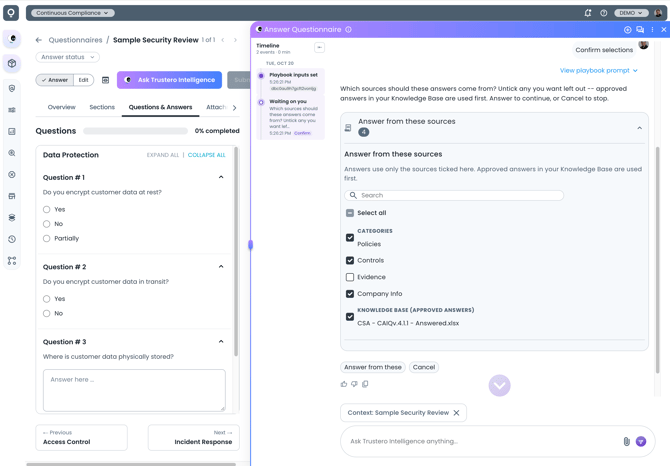Uncheck the Company Info source checkbox
The image size is (670, 466).
coord(350,293)
